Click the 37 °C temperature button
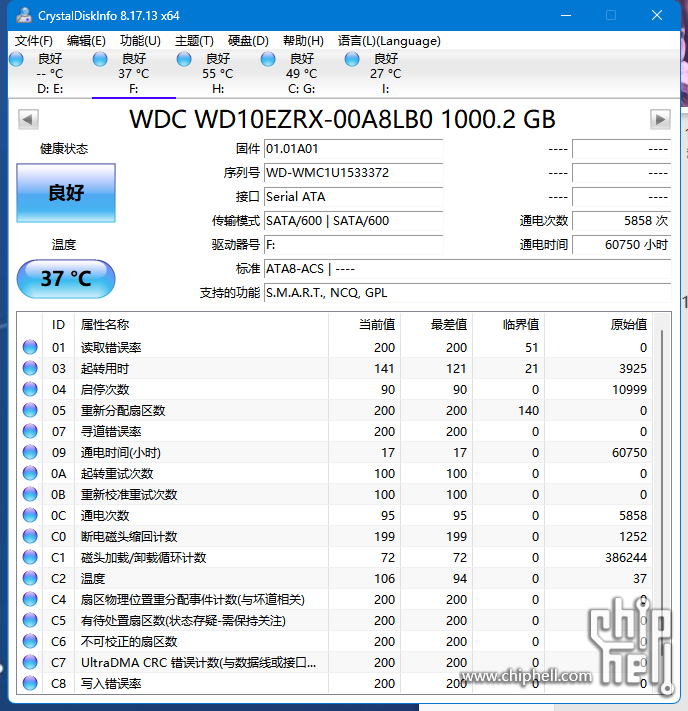 coord(66,278)
